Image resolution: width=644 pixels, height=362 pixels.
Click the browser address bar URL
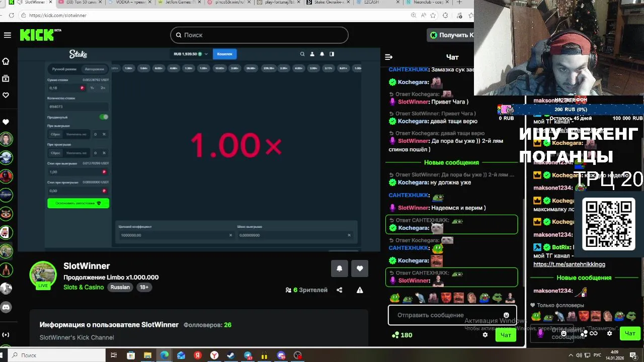click(58, 16)
